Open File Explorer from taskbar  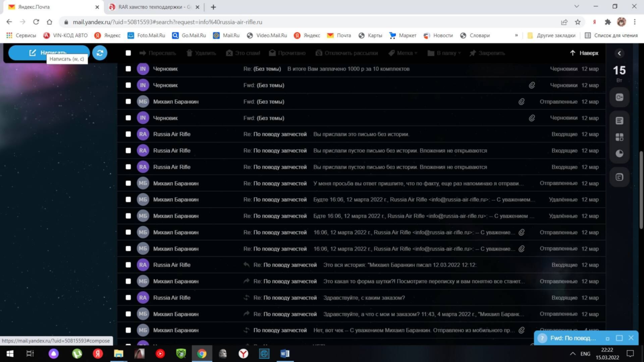(119, 354)
